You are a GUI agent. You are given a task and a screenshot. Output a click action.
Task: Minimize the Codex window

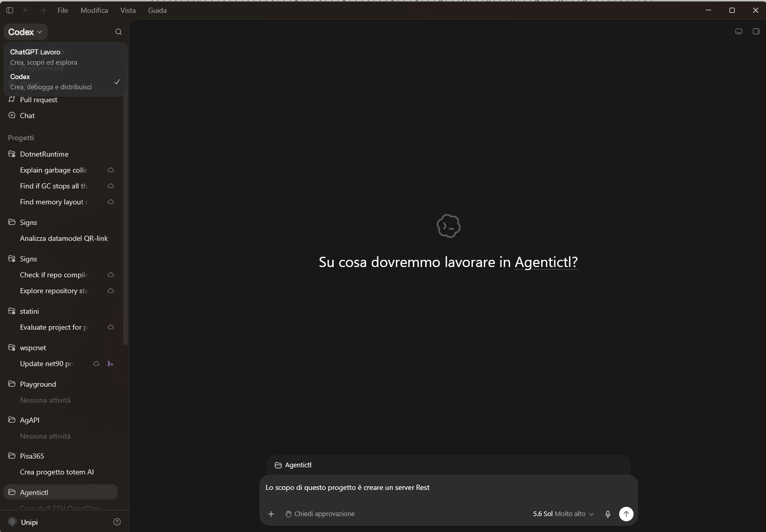click(x=708, y=10)
